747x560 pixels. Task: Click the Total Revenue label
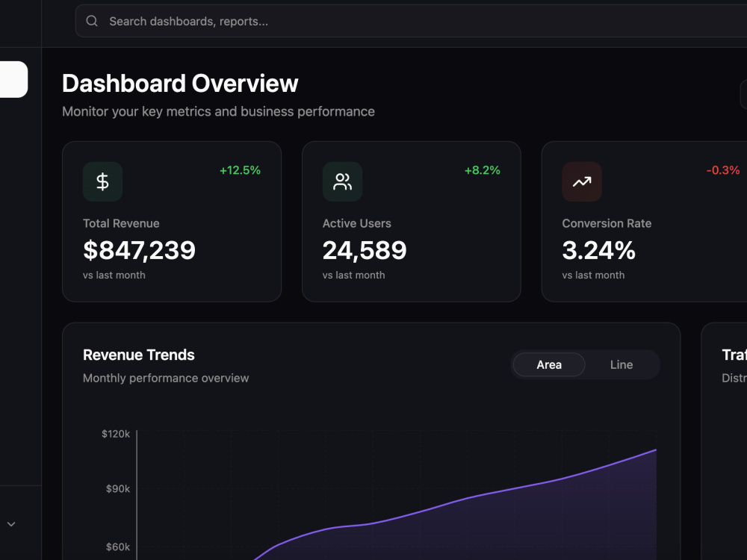[x=121, y=223]
